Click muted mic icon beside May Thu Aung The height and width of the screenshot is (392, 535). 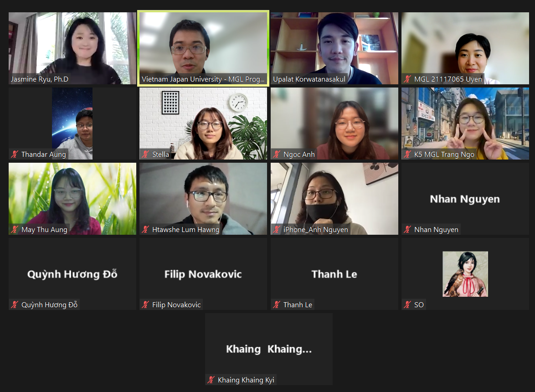[x=14, y=230]
